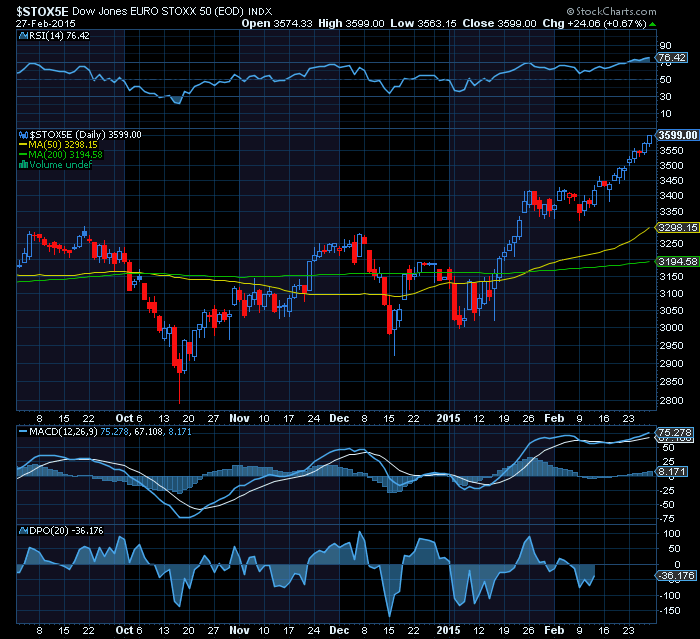Screen dimensions: 700x639
Task: Click the MACD histogram 8.171 value tag
Action: tap(671, 471)
